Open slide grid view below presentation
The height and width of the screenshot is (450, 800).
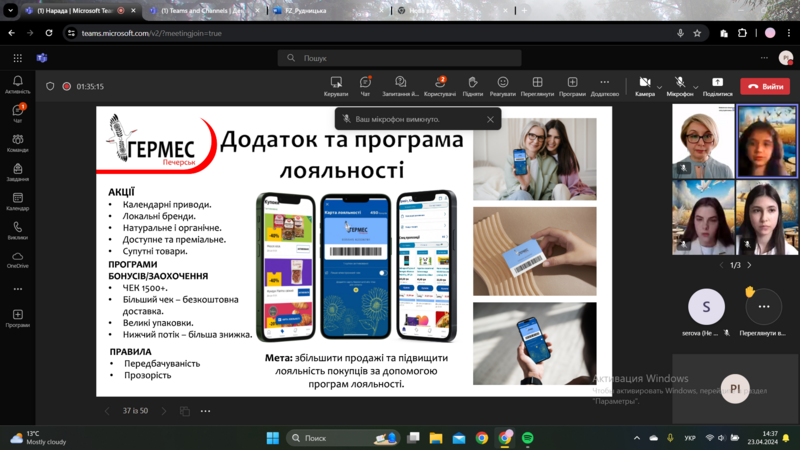click(185, 411)
